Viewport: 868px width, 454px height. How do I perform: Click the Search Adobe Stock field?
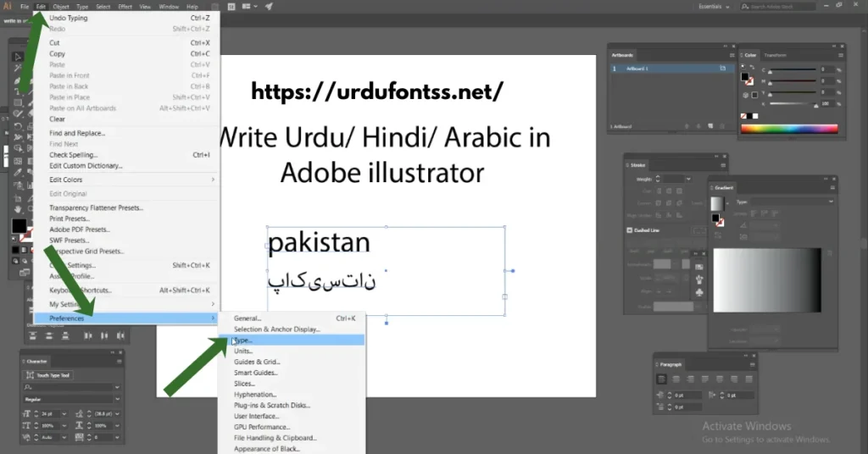(778, 7)
